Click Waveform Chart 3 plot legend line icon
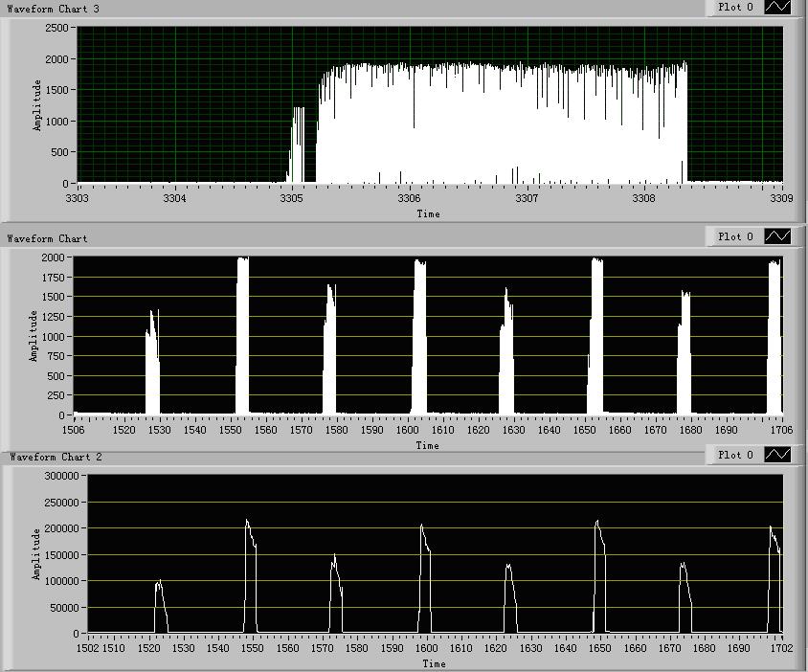The image size is (808, 672). (x=778, y=8)
